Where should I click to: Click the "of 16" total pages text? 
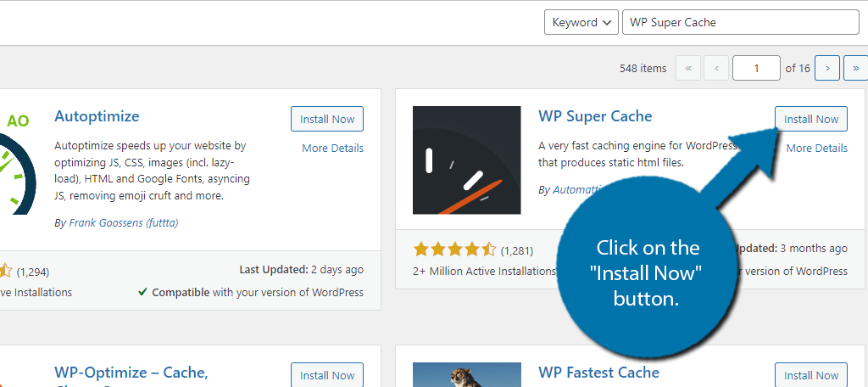click(798, 68)
